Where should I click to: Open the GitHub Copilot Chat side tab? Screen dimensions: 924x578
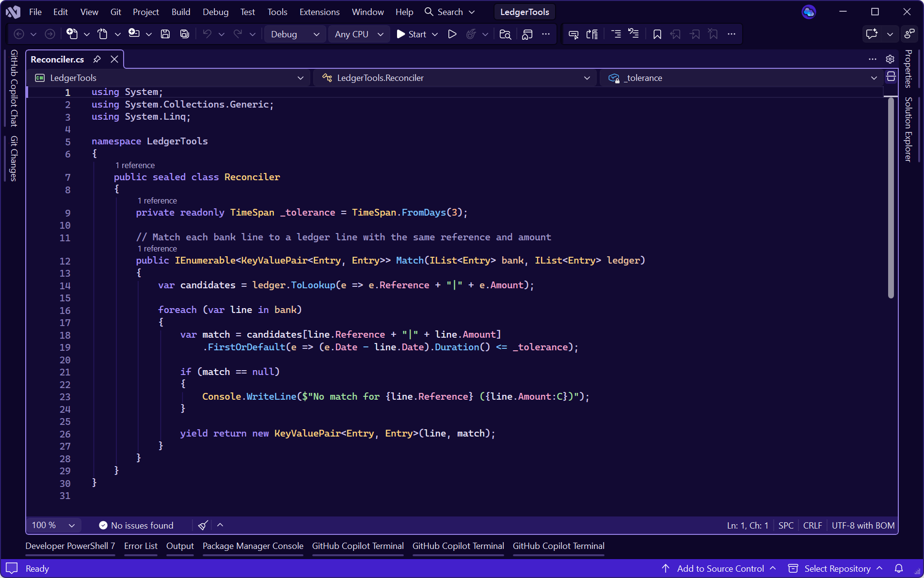pyautogui.click(x=14, y=88)
